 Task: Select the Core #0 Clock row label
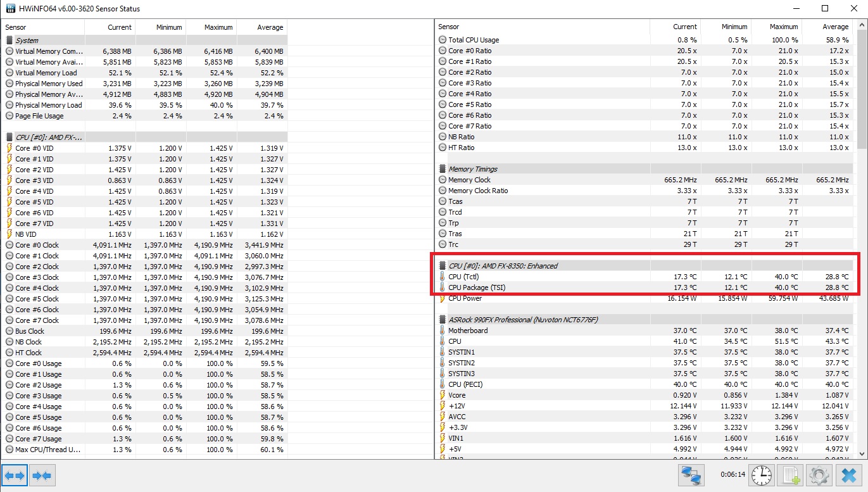click(37, 245)
